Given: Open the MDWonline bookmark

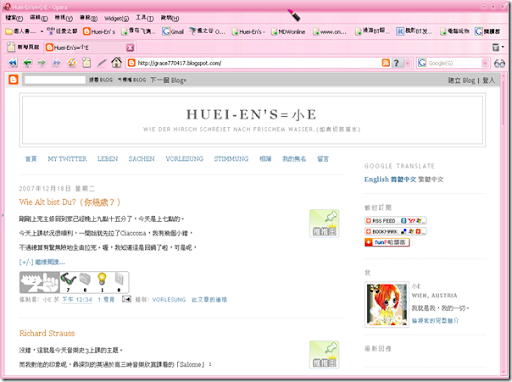Looking at the screenshot, I should (x=288, y=32).
